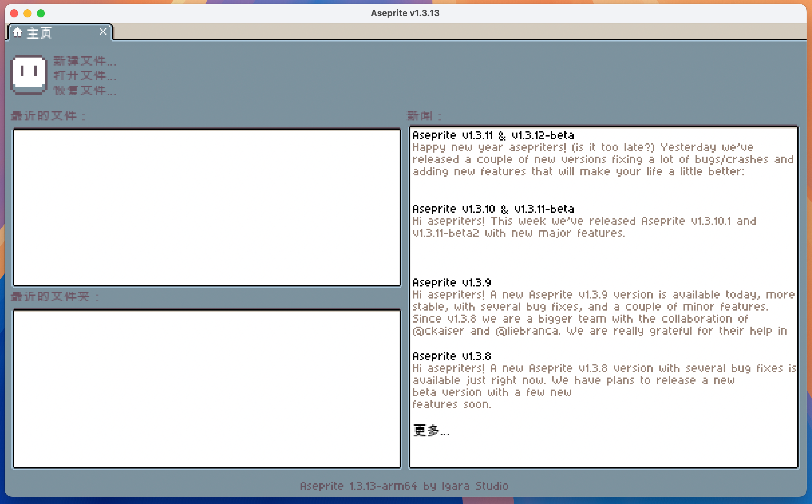Viewport: 812px width, 504px height.
Task: Click the green fullscreen window button
Action: pyautogui.click(x=41, y=13)
